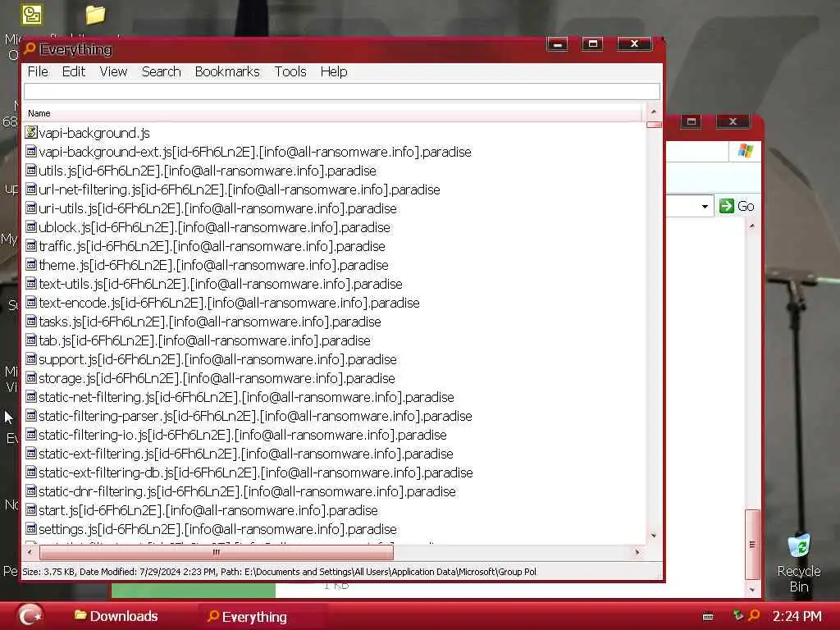Image resolution: width=840 pixels, height=630 pixels.
Task: Select the traffic.js encrypted file name
Action: coord(212,246)
